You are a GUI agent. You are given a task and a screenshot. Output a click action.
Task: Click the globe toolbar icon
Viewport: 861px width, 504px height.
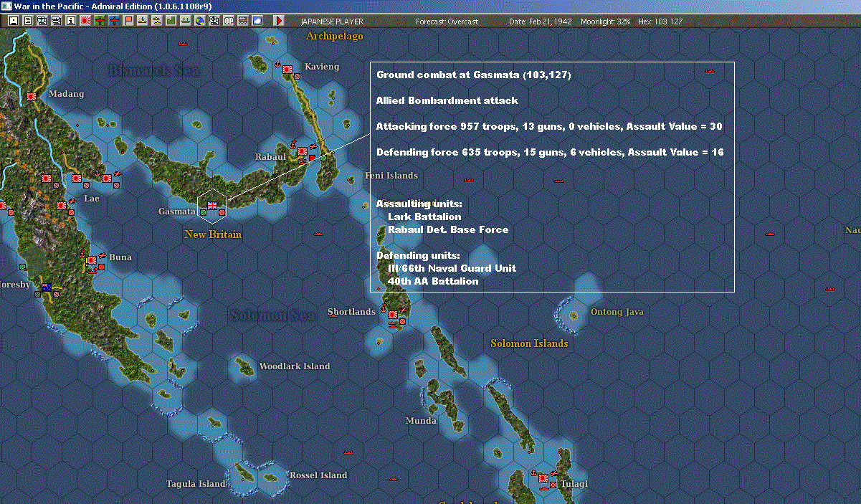tap(199, 21)
